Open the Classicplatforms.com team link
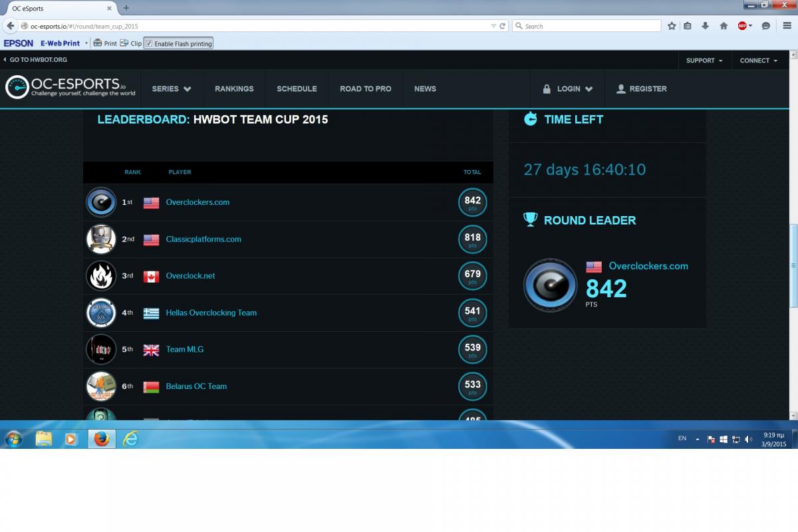The width and height of the screenshot is (798, 532). point(203,239)
